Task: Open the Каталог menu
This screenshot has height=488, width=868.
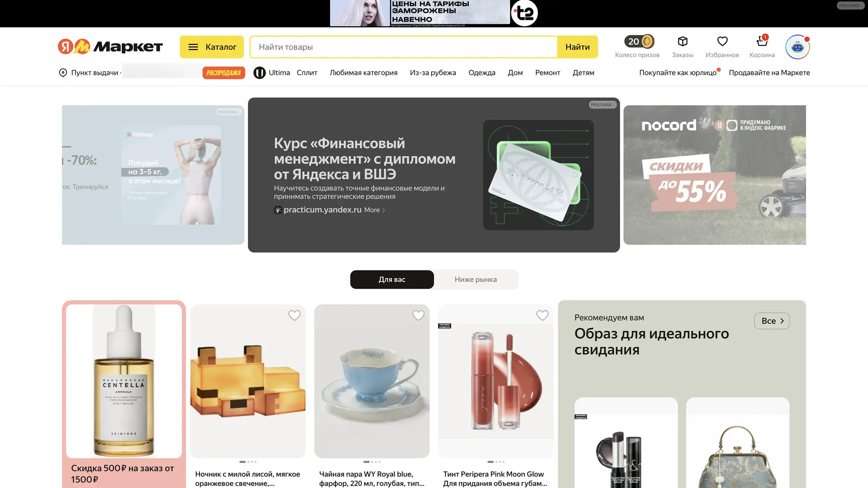Action: pyautogui.click(x=212, y=47)
